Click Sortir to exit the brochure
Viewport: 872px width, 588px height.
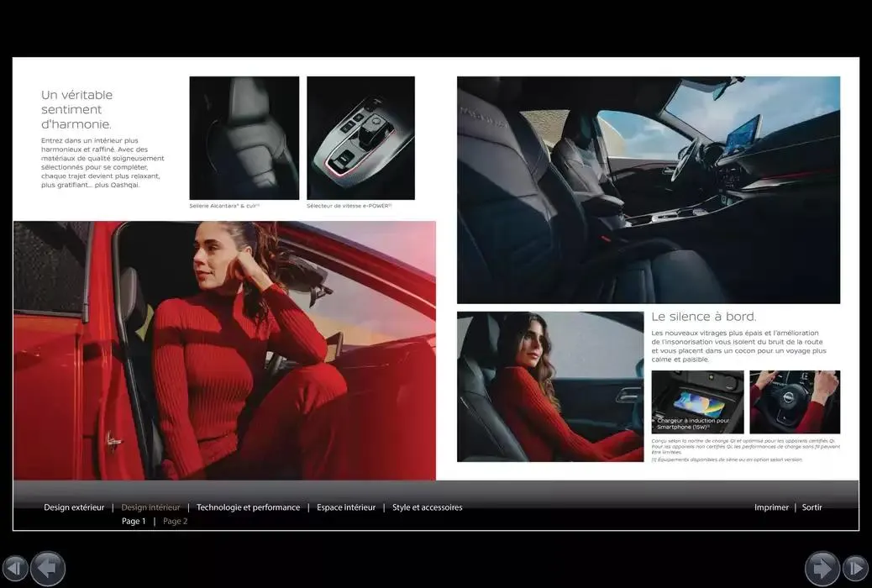point(812,507)
